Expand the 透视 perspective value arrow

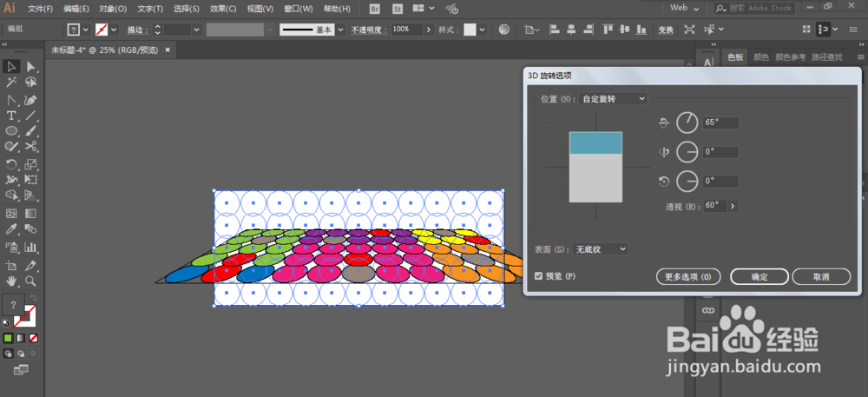pyautogui.click(x=733, y=206)
